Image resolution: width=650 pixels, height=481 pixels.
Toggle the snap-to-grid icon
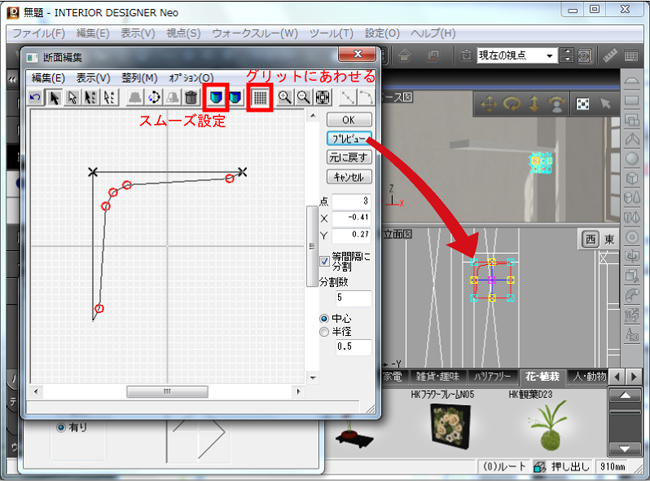pos(260,98)
